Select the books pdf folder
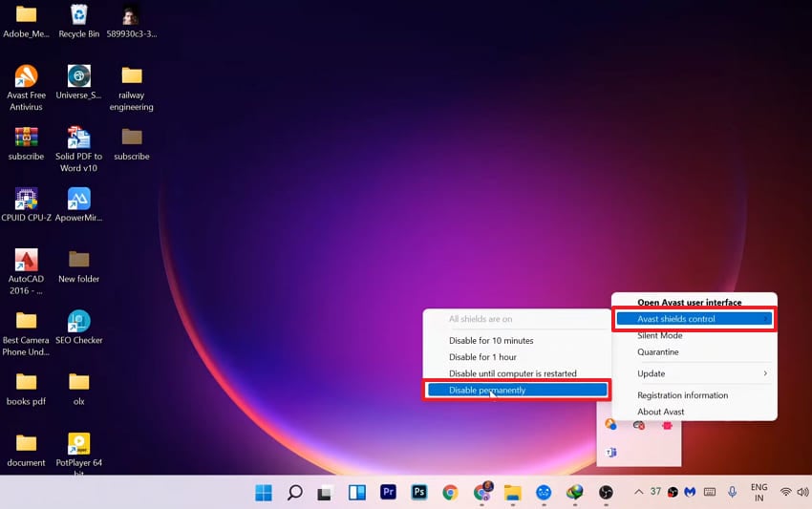This screenshot has width=812, height=509. click(x=26, y=389)
